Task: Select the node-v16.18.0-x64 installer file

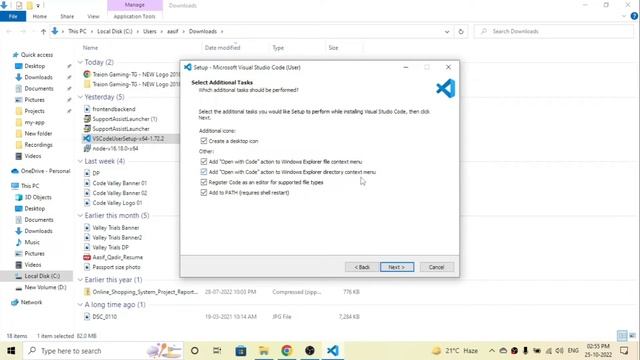Action: [x=115, y=149]
